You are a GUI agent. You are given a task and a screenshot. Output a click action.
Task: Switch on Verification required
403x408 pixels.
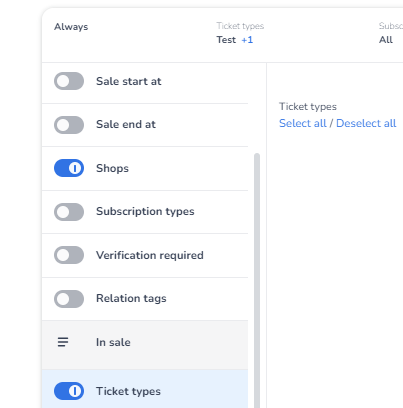pyautogui.click(x=69, y=255)
